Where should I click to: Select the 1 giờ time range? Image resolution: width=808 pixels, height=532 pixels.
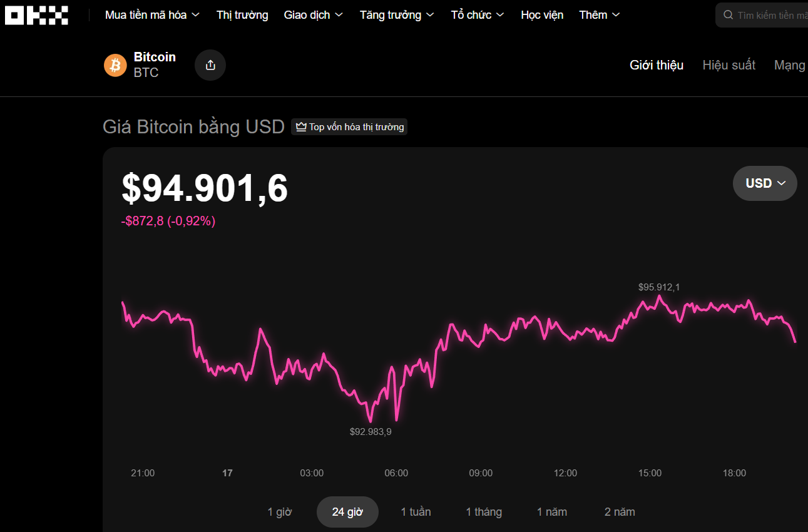click(x=280, y=512)
